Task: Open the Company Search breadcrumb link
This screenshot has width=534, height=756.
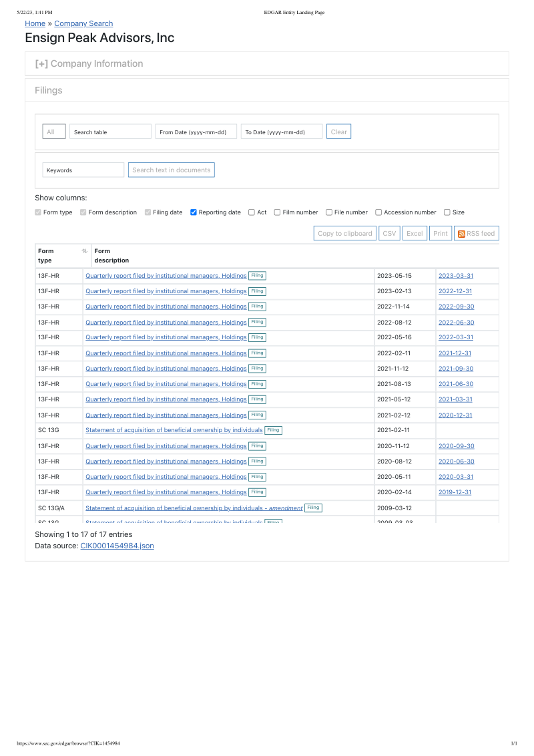Action: [x=83, y=23]
